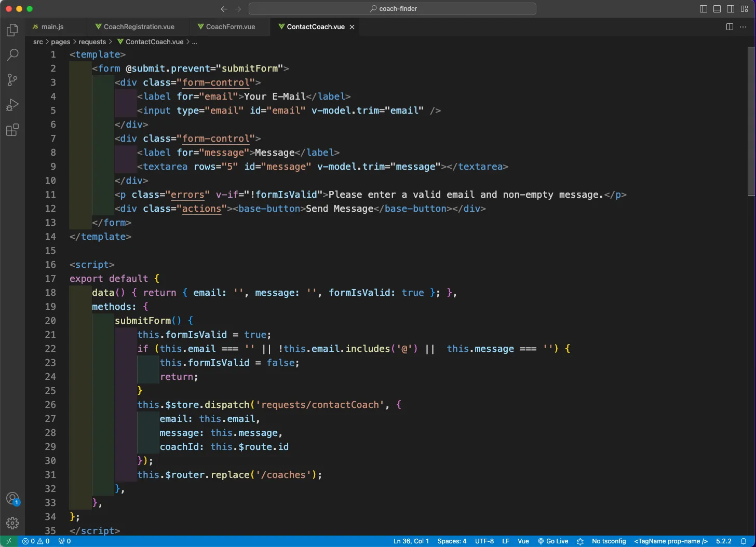Click 'errors' class name on line 11
756x547 pixels.
point(187,195)
